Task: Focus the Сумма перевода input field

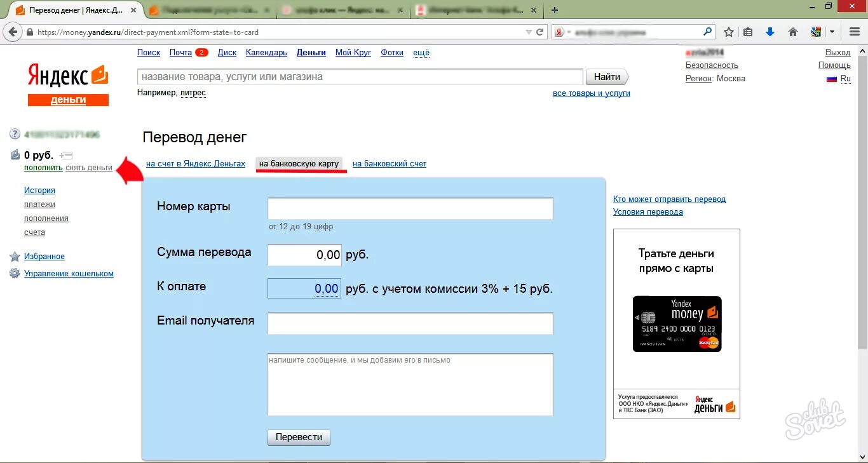Action: coord(304,255)
